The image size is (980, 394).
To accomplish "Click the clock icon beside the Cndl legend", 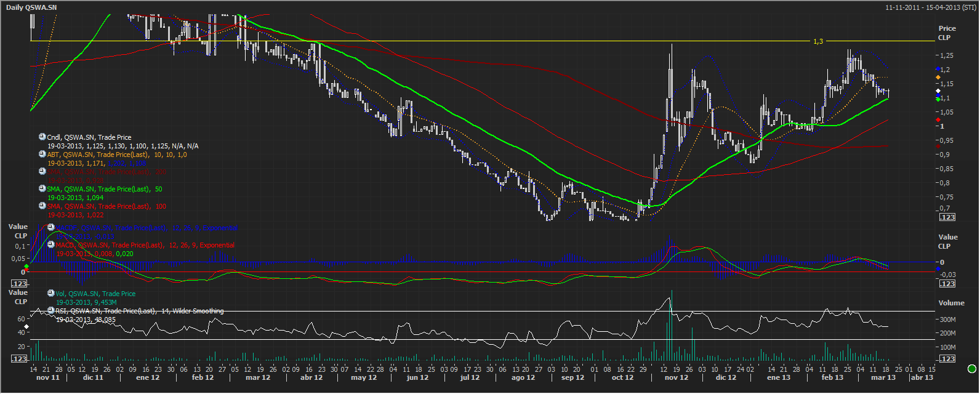I will coord(42,137).
